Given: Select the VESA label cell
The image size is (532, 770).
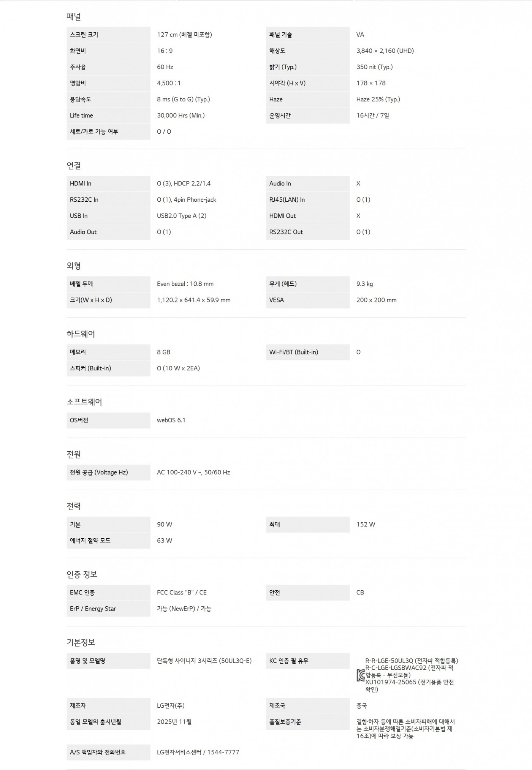Looking at the screenshot, I should point(307,300).
